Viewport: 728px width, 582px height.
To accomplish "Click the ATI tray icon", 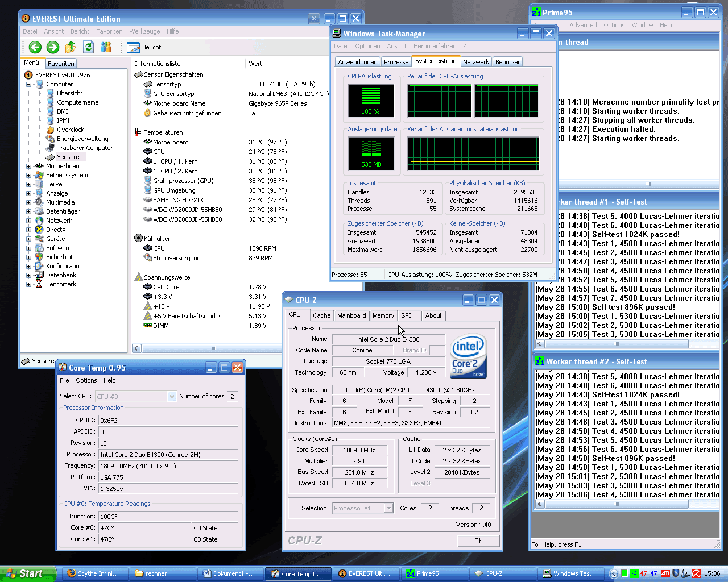I will point(665,573).
